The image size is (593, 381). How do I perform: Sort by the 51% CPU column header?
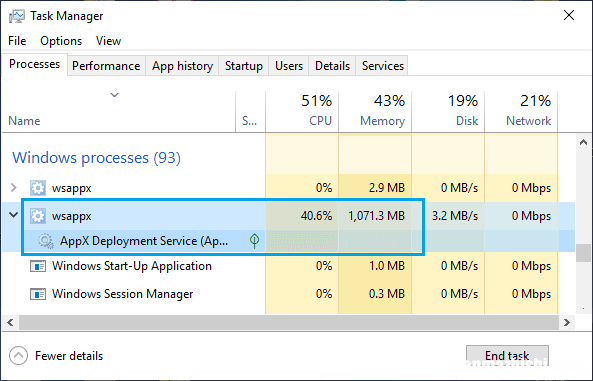pyautogui.click(x=302, y=112)
